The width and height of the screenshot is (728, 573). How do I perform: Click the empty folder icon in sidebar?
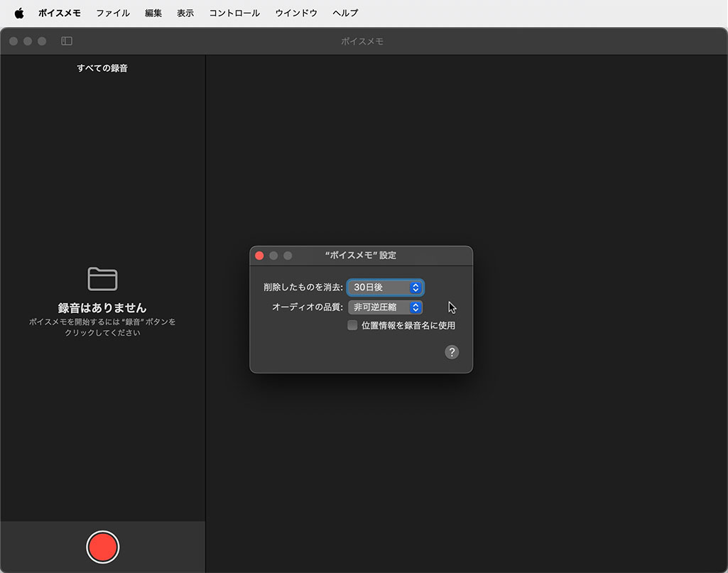[102, 278]
